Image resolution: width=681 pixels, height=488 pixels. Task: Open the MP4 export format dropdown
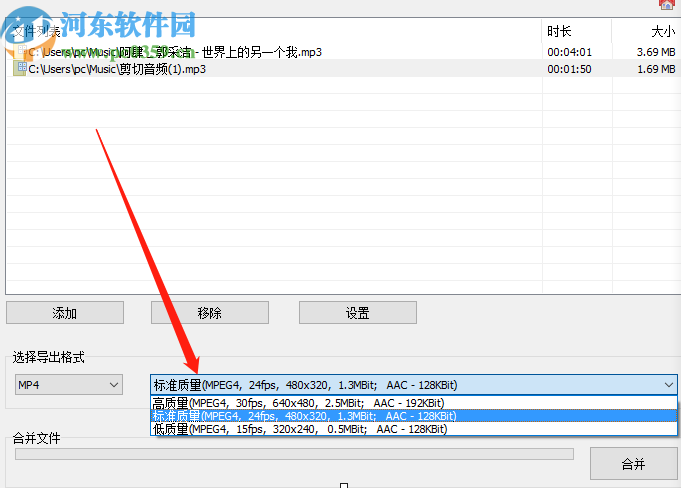coord(69,385)
